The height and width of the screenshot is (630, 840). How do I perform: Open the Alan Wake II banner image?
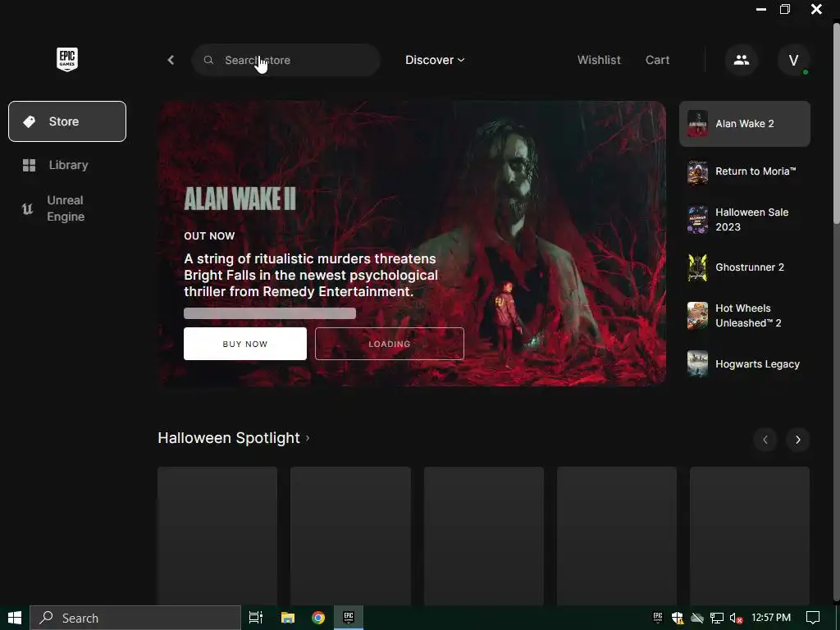click(412, 244)
